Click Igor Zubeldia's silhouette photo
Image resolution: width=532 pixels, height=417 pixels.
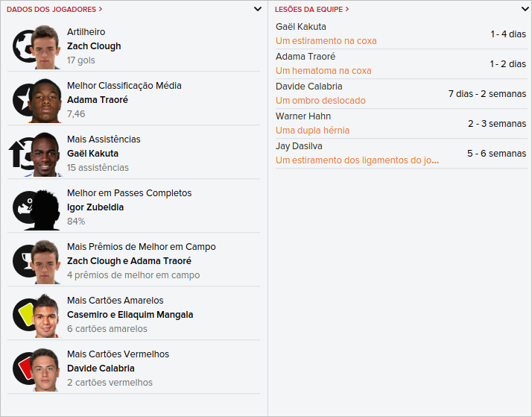(46, 209)
